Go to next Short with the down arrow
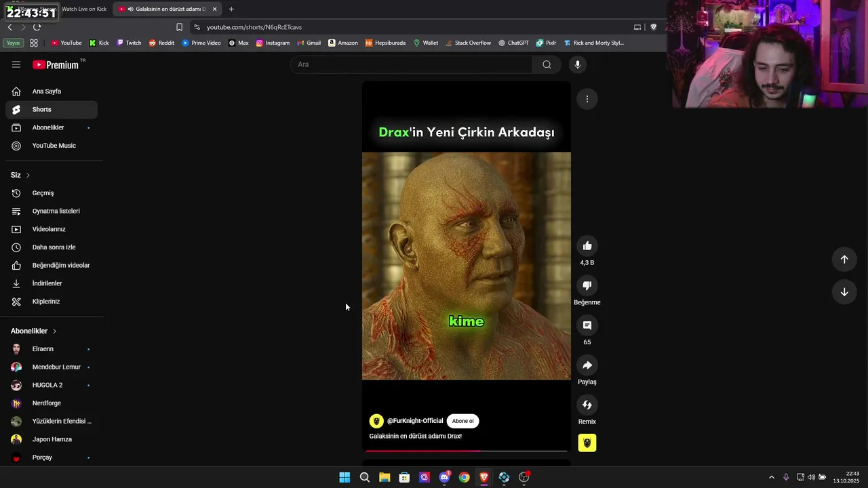This screenshot has height=488, width=868. click(x=844, y=292)
